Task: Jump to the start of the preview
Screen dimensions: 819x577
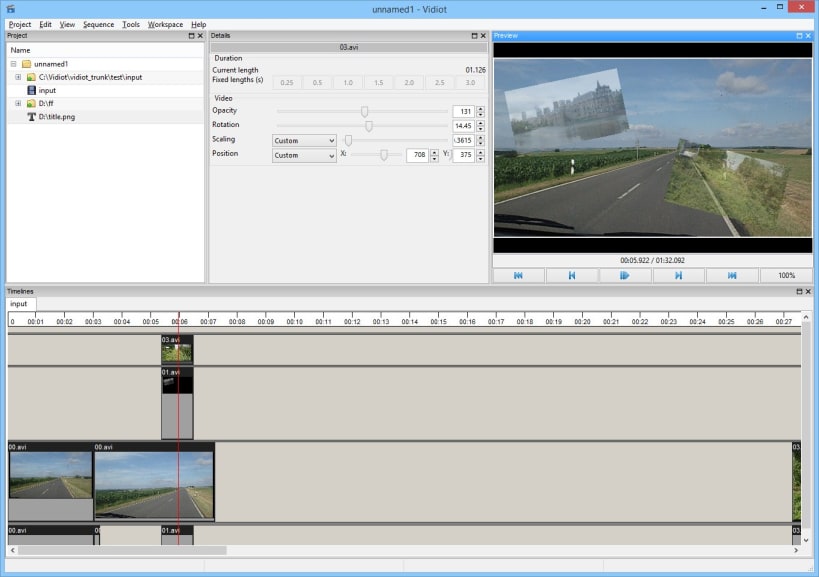Action: [x=518, y=275]
